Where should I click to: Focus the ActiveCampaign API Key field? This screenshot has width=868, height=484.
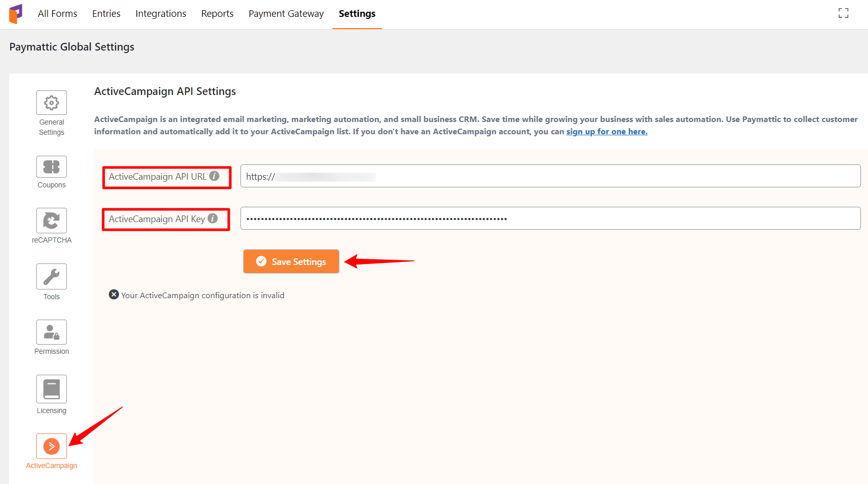[550, 219]
